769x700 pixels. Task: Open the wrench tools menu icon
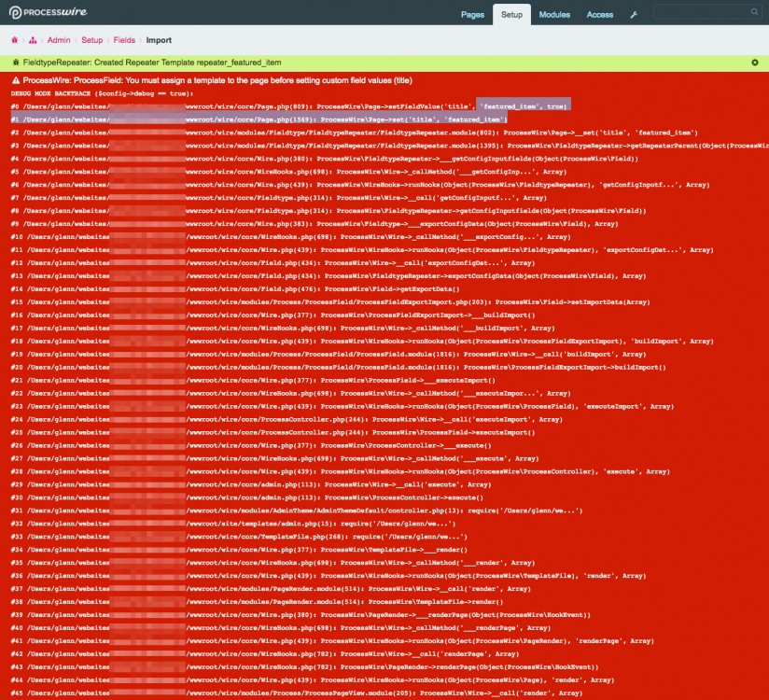[x=635, y=15]
